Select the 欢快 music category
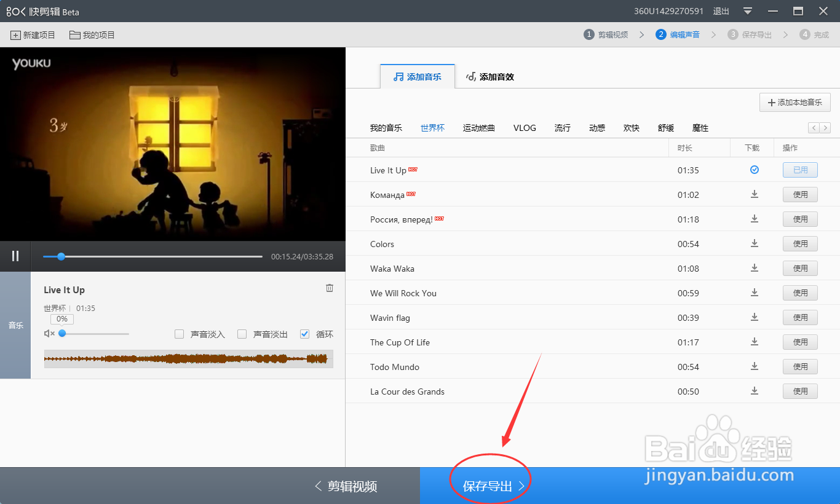The image size is (840, 504). [x=632, y=128]
